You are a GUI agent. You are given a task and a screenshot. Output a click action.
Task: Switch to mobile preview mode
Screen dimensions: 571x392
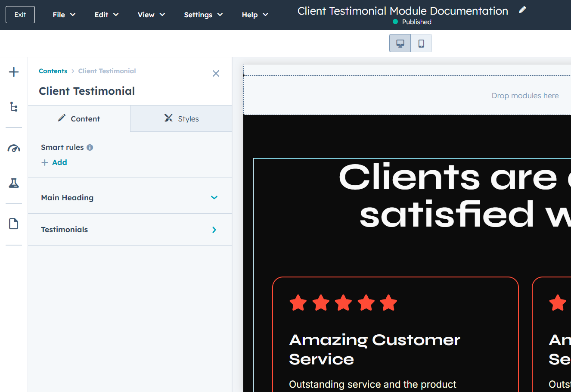point(421,43)
